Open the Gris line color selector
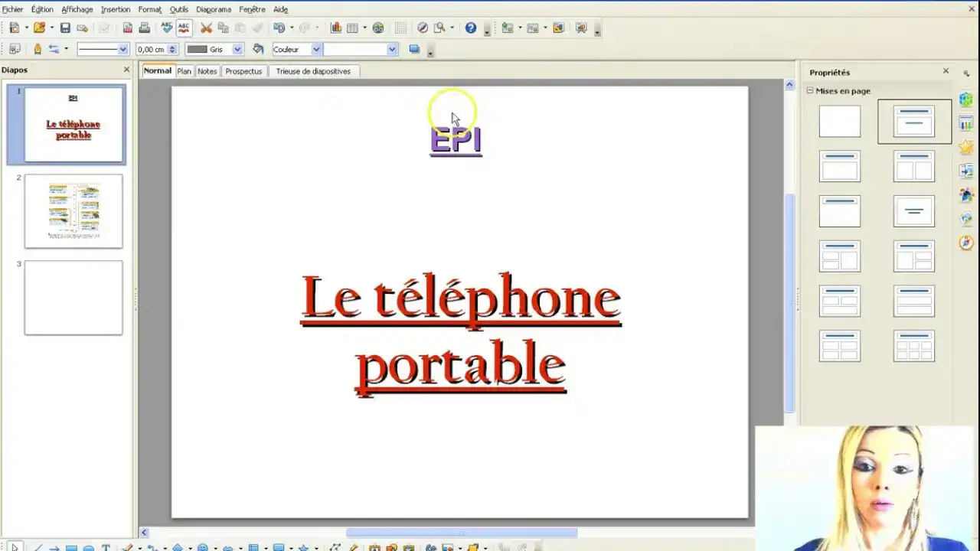The width and height of the screenshot is (980, 551). 237,49
